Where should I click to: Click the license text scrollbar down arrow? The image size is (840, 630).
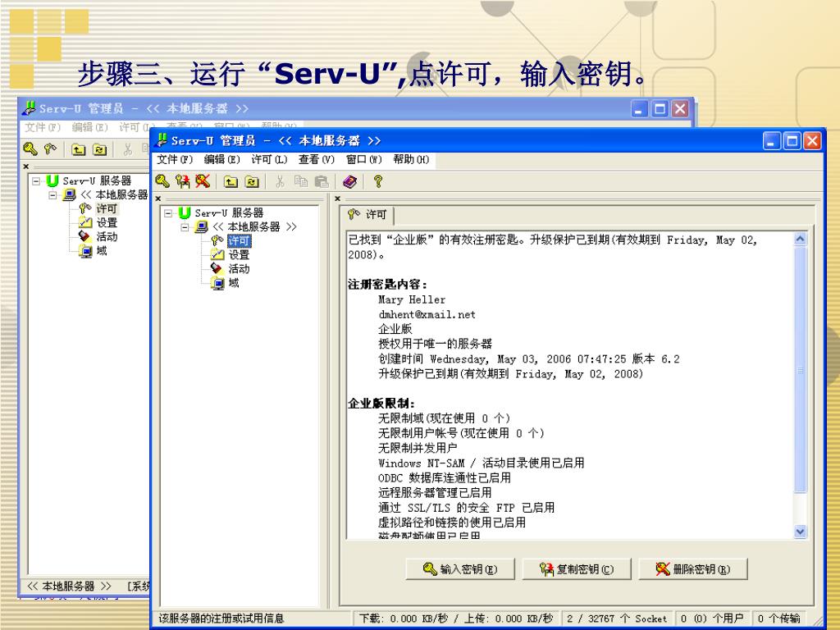800,532
